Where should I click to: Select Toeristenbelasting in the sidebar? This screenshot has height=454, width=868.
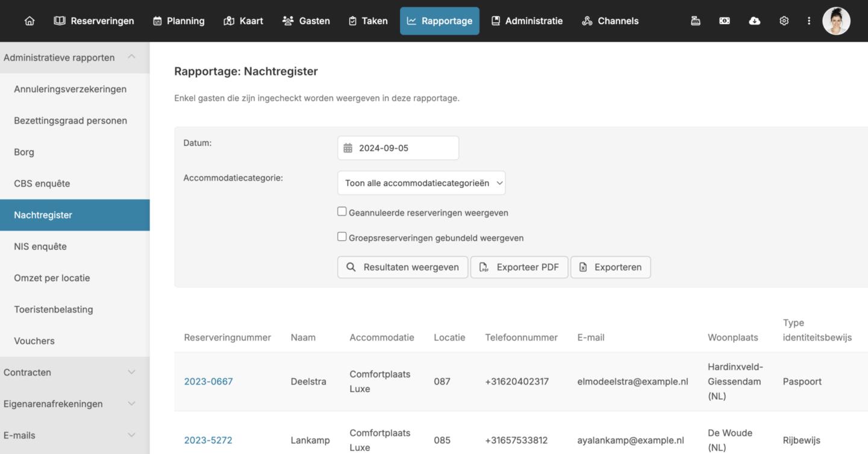click(54, 309)
